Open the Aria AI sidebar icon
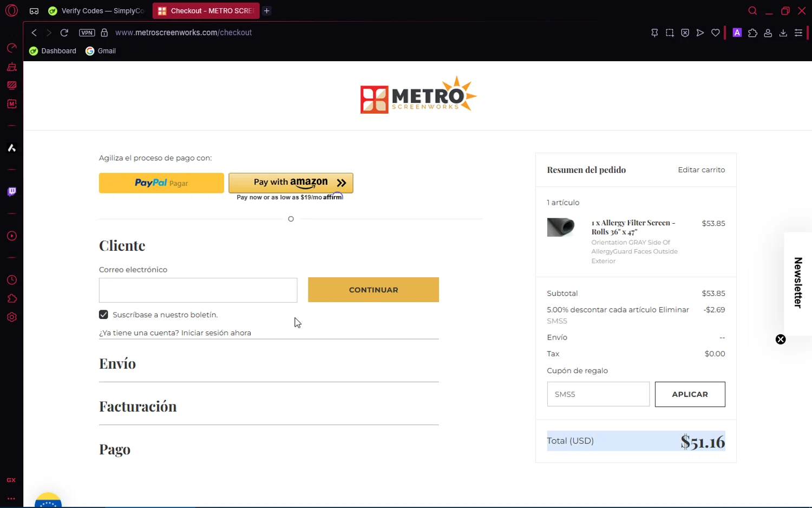The image size is (812, 508). click(x=11, y=148)
